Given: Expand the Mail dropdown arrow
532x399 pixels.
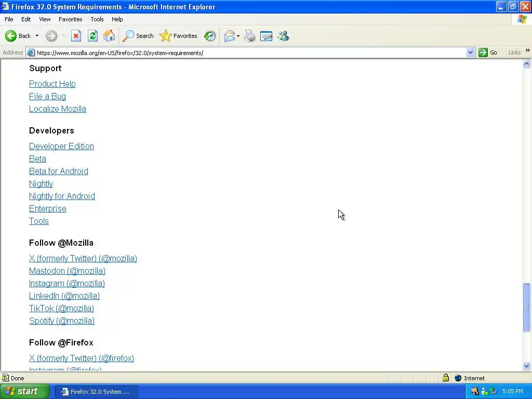Looking at the screenshot, I should coord(238,36).
